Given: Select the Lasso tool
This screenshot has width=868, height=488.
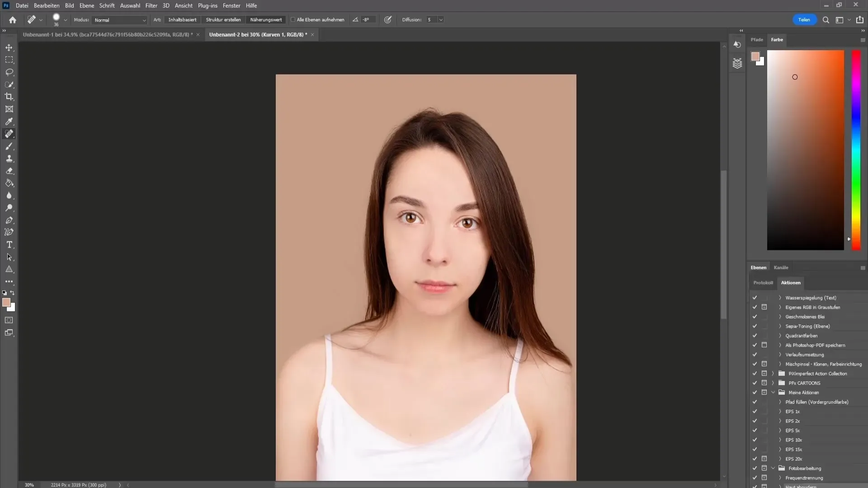Looking at the screenshot, I should click(9, 72).
